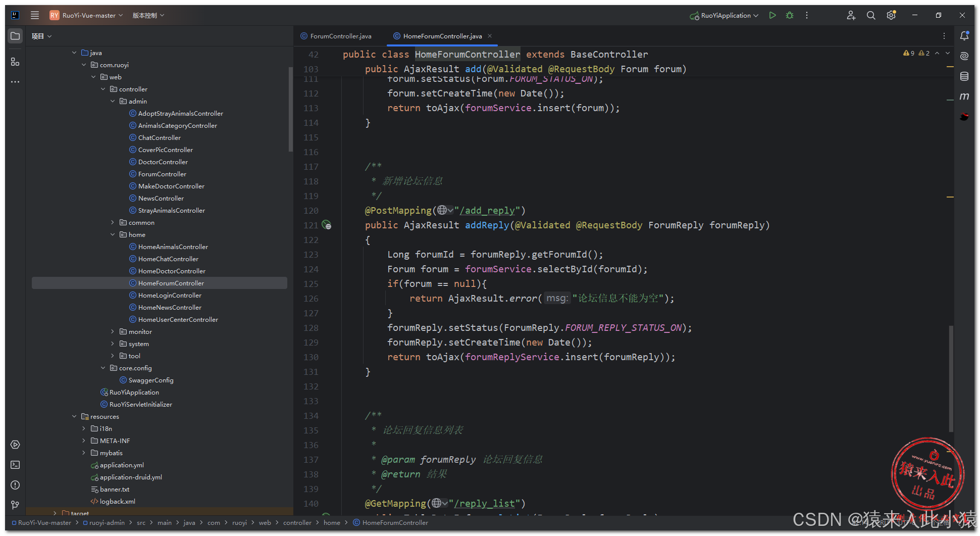980x536 pixels.
Task: Open HomeLoginController in project tree
Action: [170, 295]
